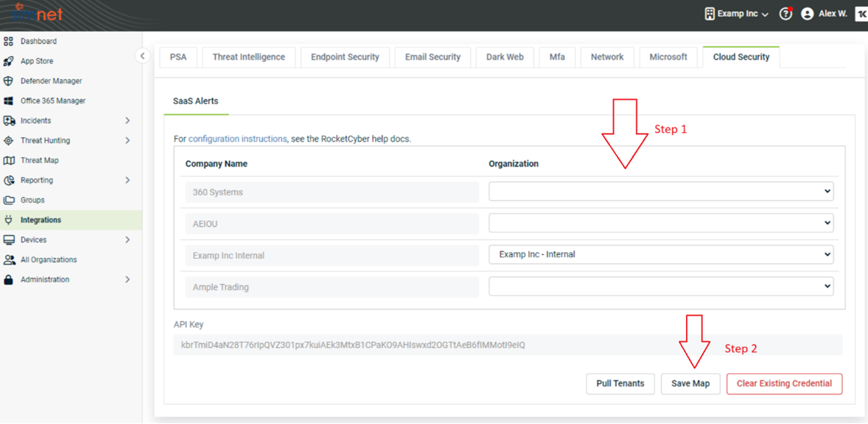Go to All Organizations page

[x=49, y=260]
